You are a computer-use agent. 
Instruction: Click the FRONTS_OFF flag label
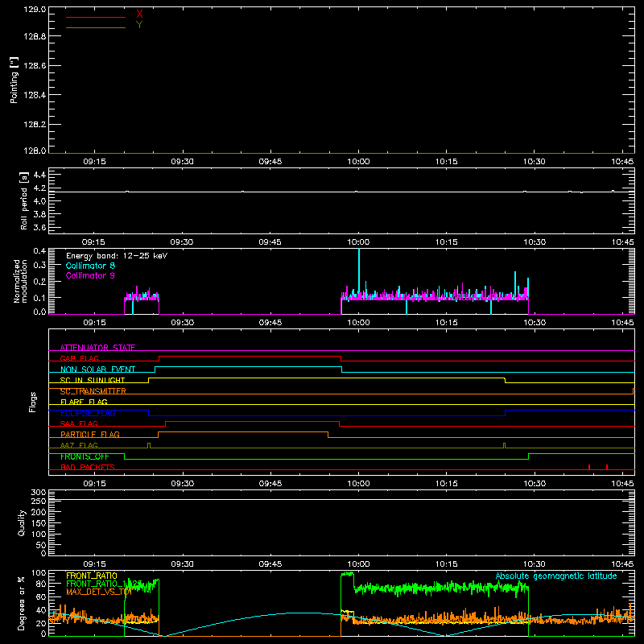(85, 456)
